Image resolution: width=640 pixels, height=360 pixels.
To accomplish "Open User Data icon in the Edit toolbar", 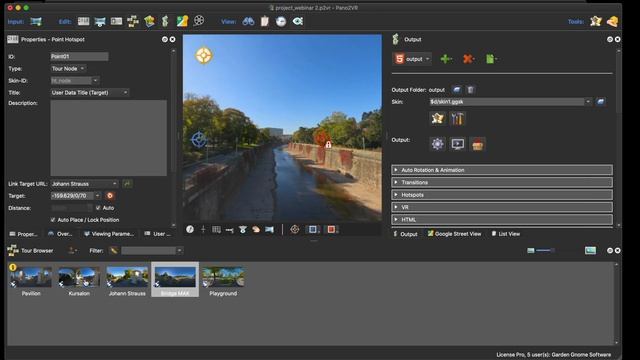I will pos(116,21).
